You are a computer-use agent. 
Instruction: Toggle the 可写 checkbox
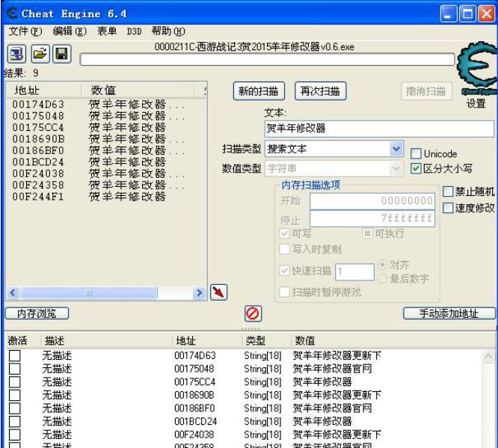pyautogui.click(x=285, y=233)
